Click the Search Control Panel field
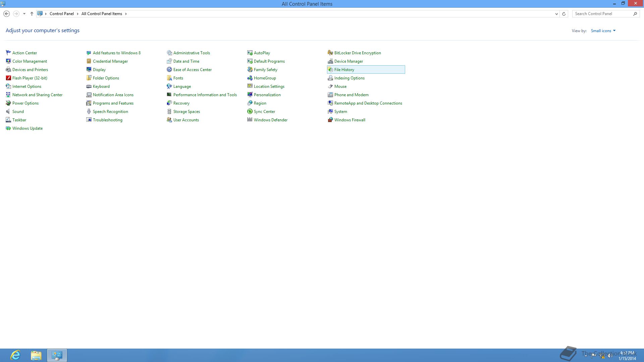Image resolution: width=644 pixels, height=362 pixels. 605,14
